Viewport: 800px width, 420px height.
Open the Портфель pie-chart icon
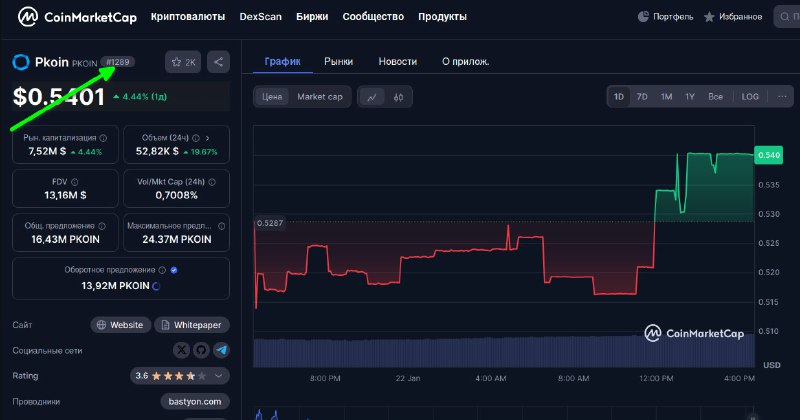tap(643, 17)
